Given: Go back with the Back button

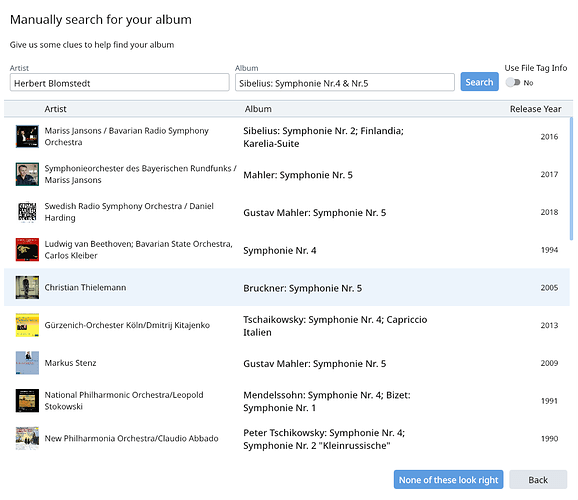Looking at the screenshot, I should [x=538, y=480].
